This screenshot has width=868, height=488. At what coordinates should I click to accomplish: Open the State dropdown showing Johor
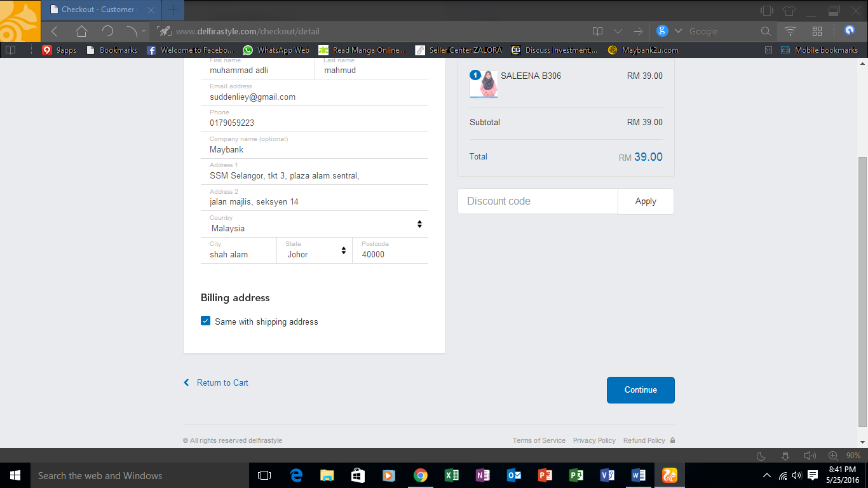(x=315, y=250)
